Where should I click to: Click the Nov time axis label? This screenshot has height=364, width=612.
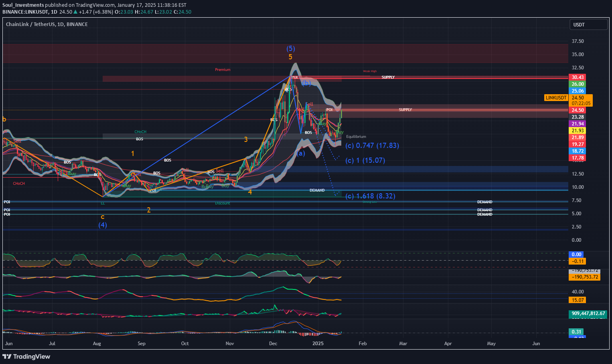pos(230,344)
